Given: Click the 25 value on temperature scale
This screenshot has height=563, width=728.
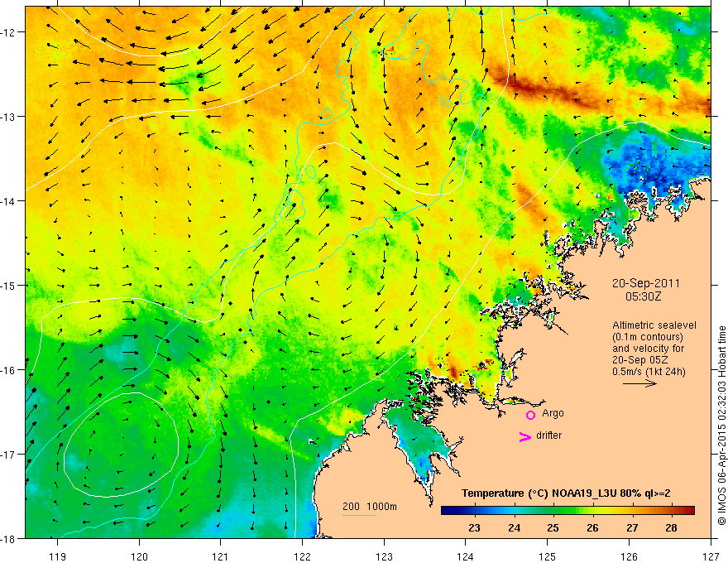Looking at the screenshot, I should point(553,528).
